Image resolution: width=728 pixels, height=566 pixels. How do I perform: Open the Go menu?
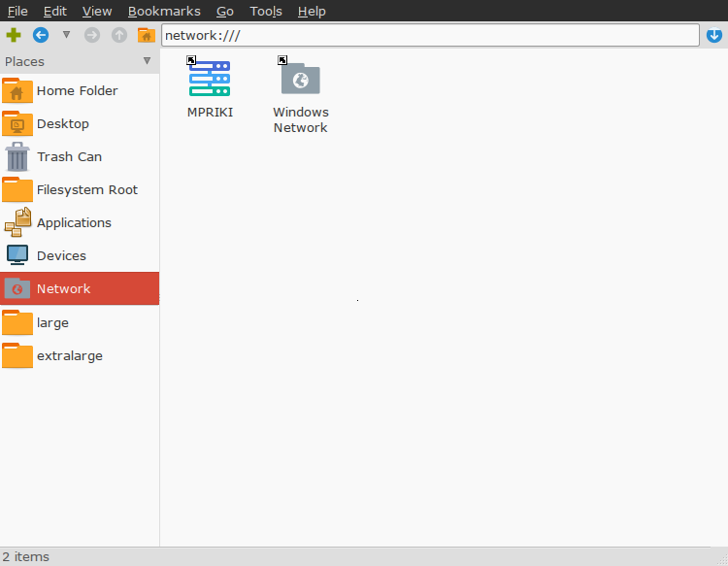225,11
